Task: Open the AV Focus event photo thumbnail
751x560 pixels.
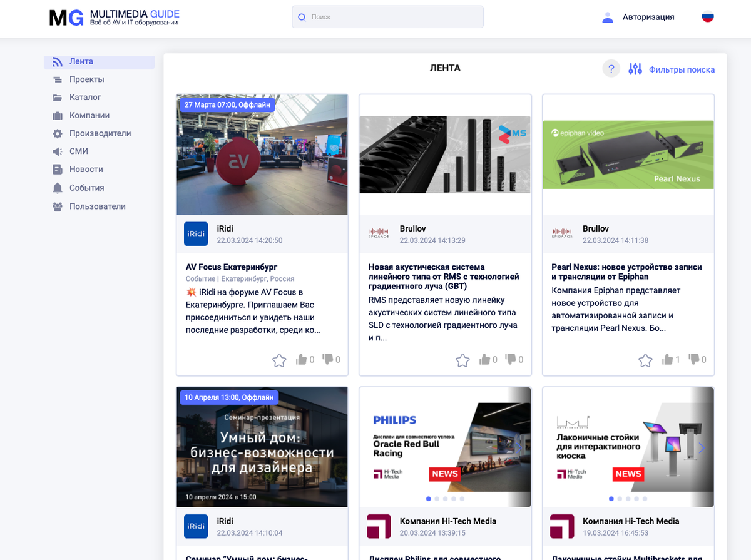Action: click(x=262, y=155)
